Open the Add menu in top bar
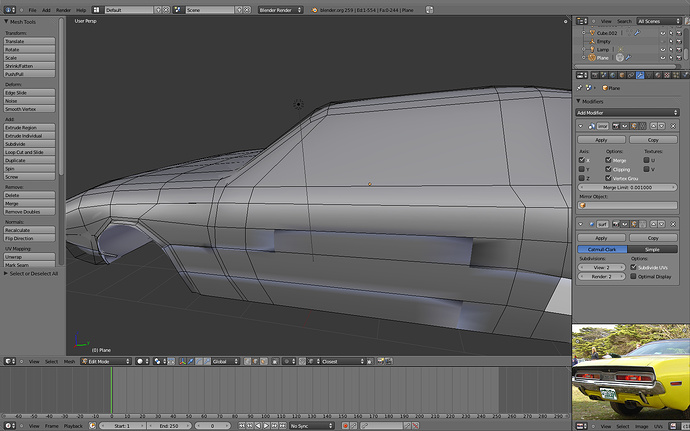This screenshot has width=690, height=431. (46, 10)
